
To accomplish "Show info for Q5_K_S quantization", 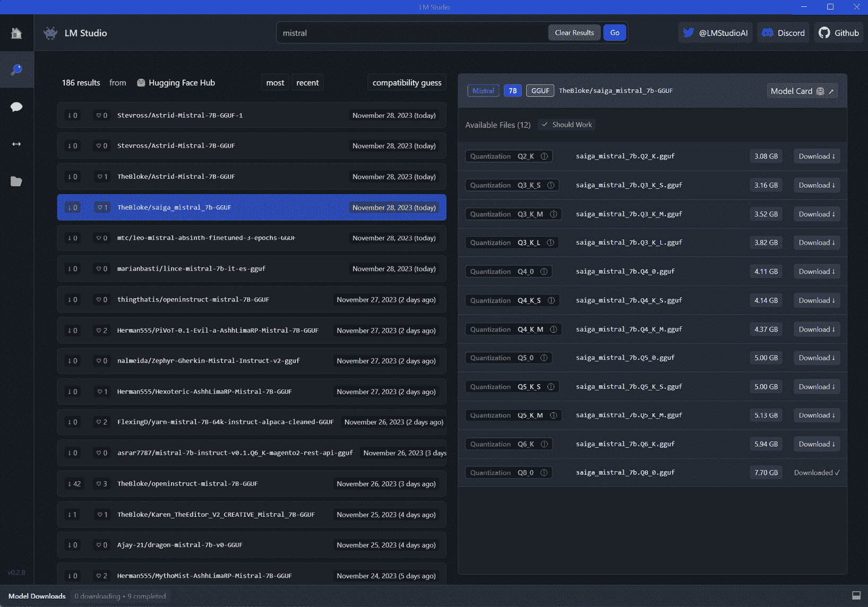I will tap(551, 387).
